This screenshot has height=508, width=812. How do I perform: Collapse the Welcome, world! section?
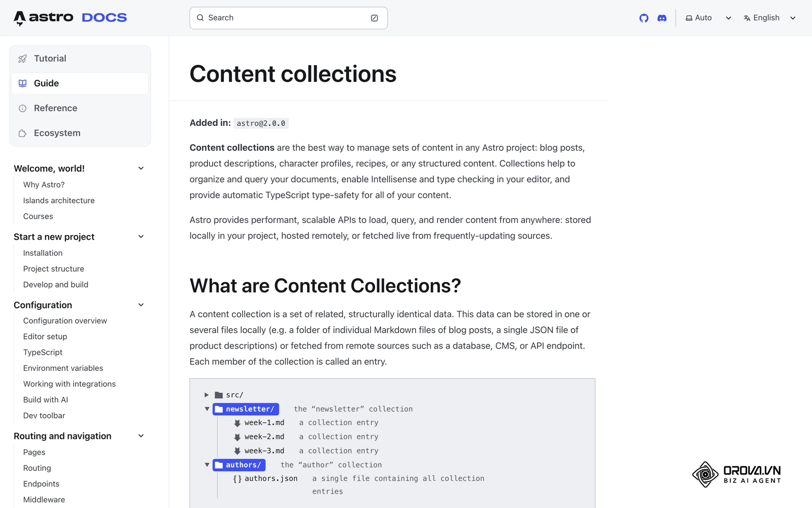141,168
